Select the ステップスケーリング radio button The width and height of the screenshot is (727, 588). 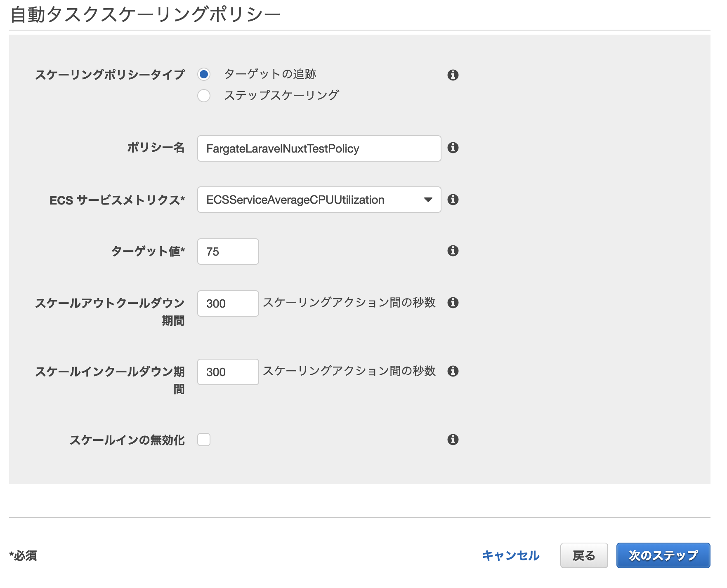(x=204, y=96)
